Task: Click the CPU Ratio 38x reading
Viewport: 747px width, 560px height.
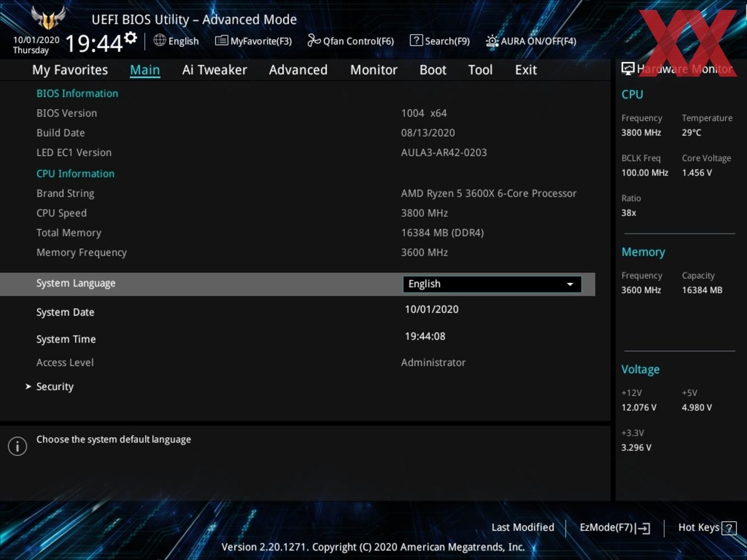Action: [x=629, y=212]
